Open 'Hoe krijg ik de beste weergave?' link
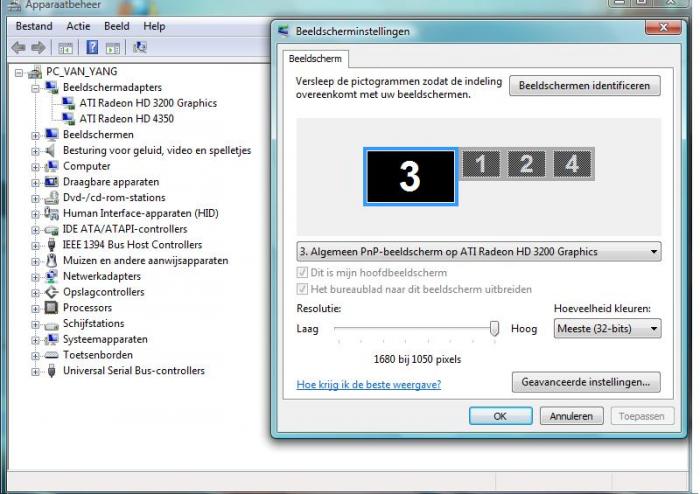The width and height of the screenshot is (700, 494). (x=369, y=384)
